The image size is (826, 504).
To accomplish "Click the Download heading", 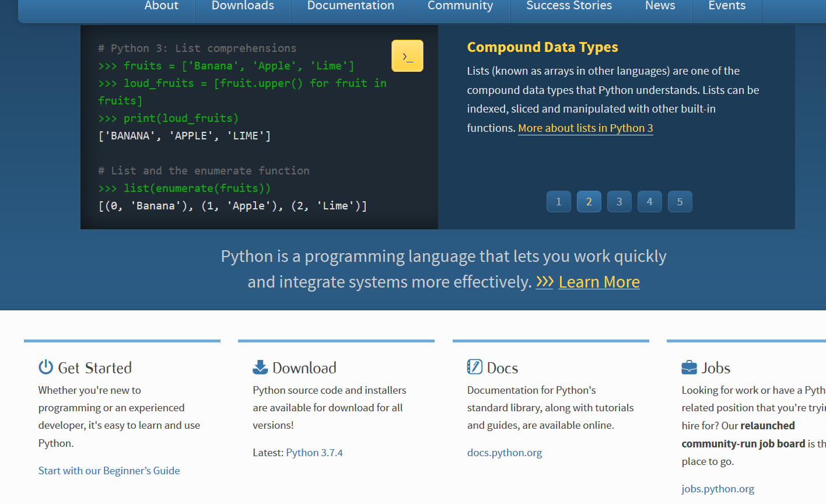I will (x=304, y=368).
